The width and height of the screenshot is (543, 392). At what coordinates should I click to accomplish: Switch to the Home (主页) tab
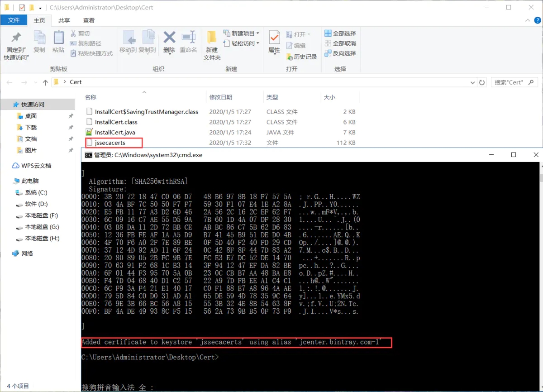pyautogui.click(x=39, y=20)
